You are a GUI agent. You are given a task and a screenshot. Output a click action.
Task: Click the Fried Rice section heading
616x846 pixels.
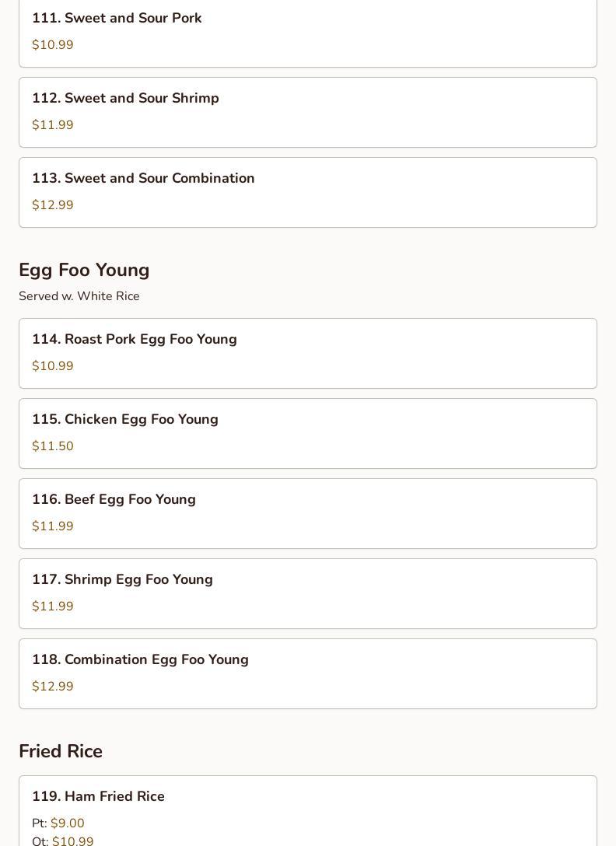click(61, 751)
